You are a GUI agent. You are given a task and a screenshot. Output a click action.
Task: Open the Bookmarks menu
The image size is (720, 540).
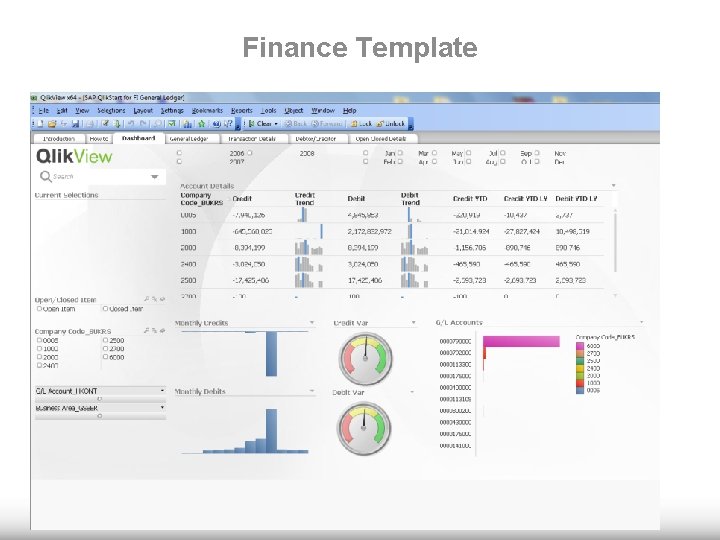click(x=207, y=111)
